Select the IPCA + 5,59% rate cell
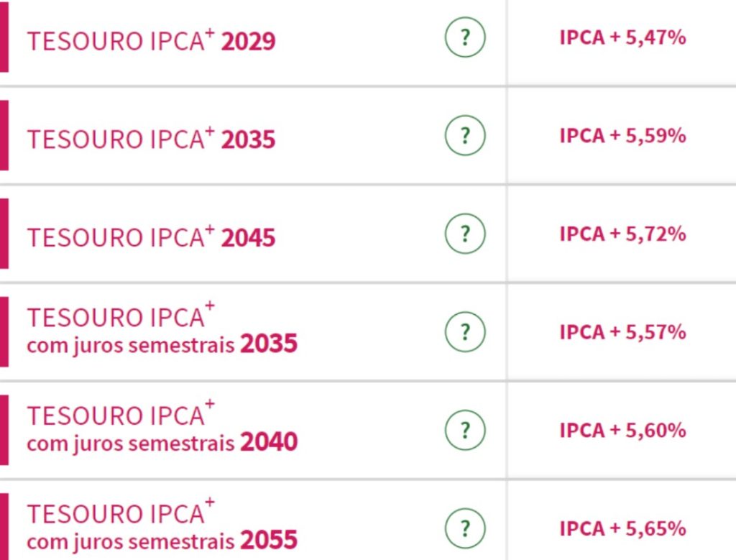The height and width of the screenshot is (560, 736). click(623, 136)
